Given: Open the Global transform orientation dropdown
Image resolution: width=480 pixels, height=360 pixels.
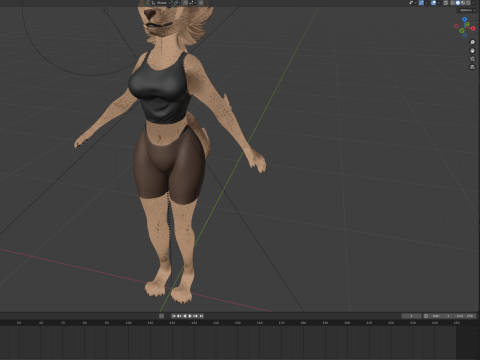Looking at the screenshot, I should [161, 3].
